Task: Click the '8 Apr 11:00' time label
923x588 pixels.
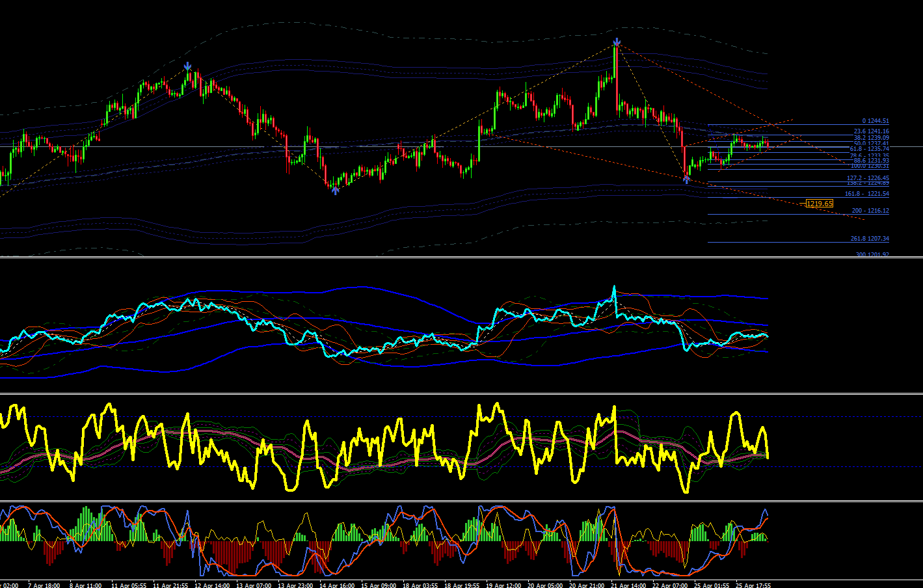Action: [x=85, y=585]
